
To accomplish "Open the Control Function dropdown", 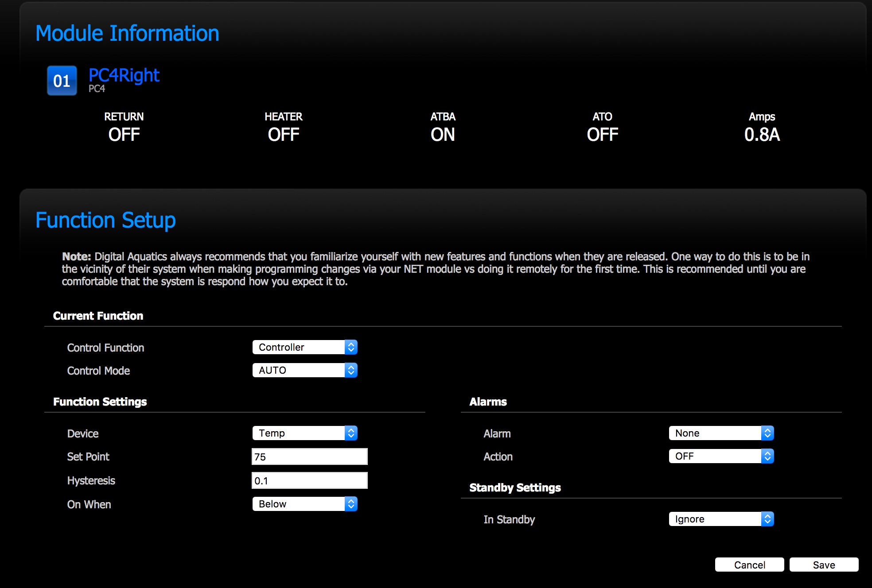I will (304, 347).
